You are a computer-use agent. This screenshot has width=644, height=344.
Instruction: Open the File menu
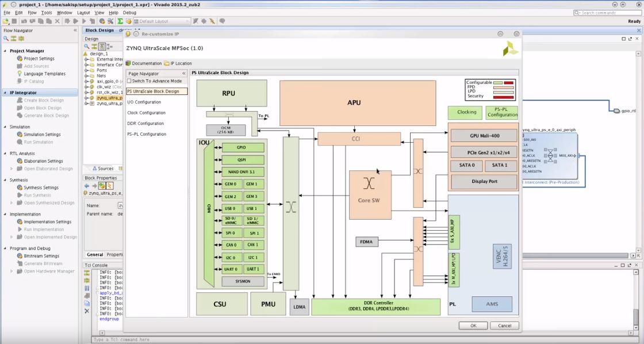pos(6,13)
